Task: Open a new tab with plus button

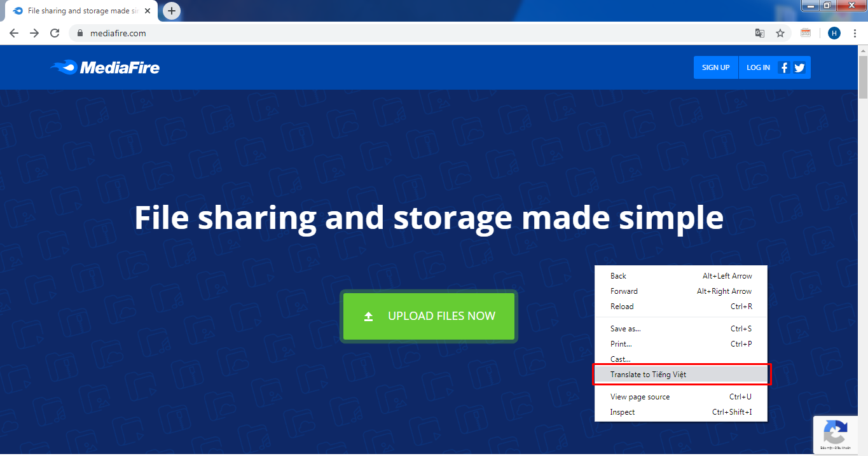Action: pos(172,11)
